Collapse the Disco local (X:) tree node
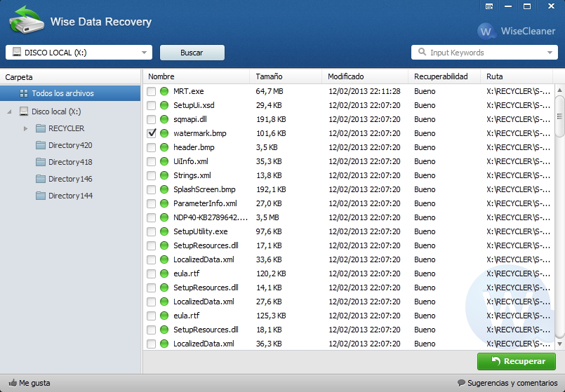565x392 pixels. pos(9,111)
